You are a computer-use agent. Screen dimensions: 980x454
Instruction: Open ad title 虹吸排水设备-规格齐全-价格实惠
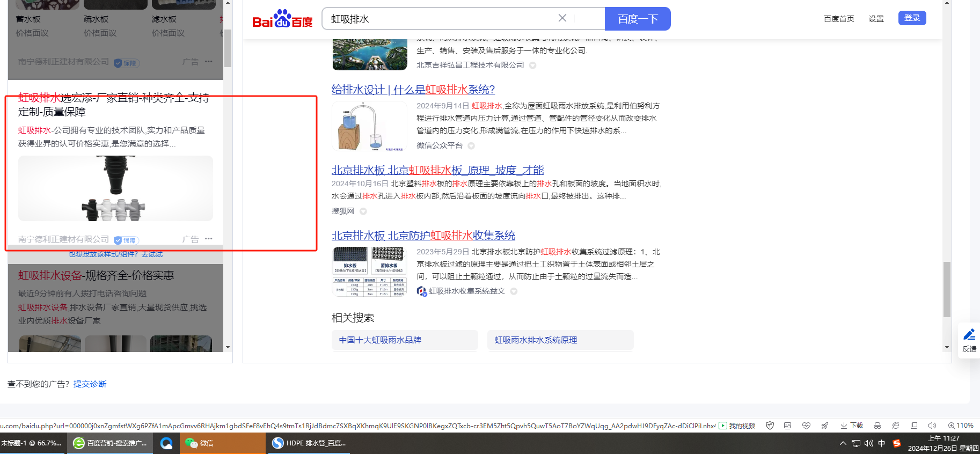96,275
